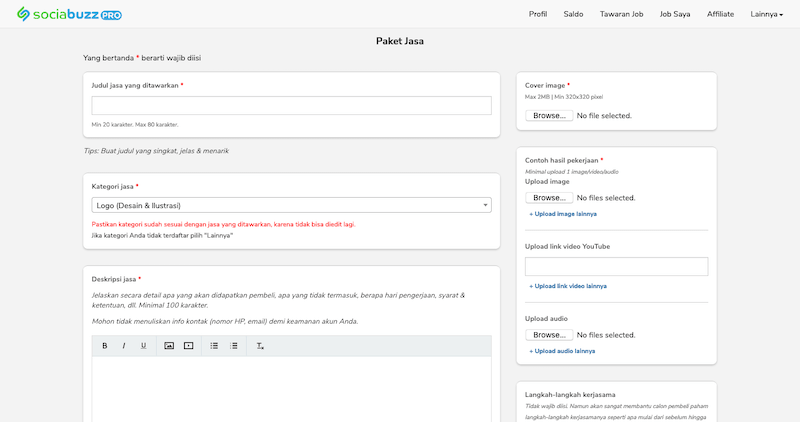Click the 'Tips: Buat judul yang singkat' text
Screen dimensions: 800x422
[156, 151]
